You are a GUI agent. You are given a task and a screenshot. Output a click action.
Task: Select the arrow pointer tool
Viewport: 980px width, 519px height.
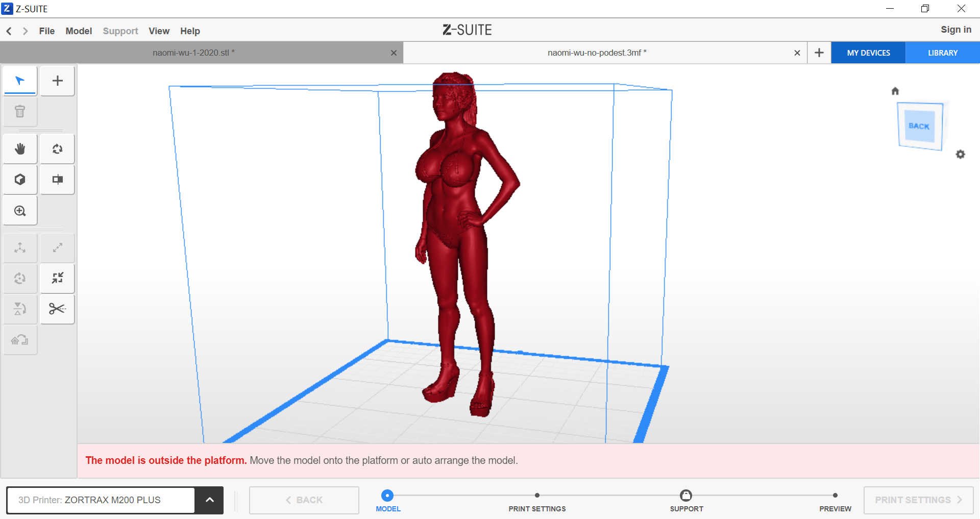coord(20,81)
